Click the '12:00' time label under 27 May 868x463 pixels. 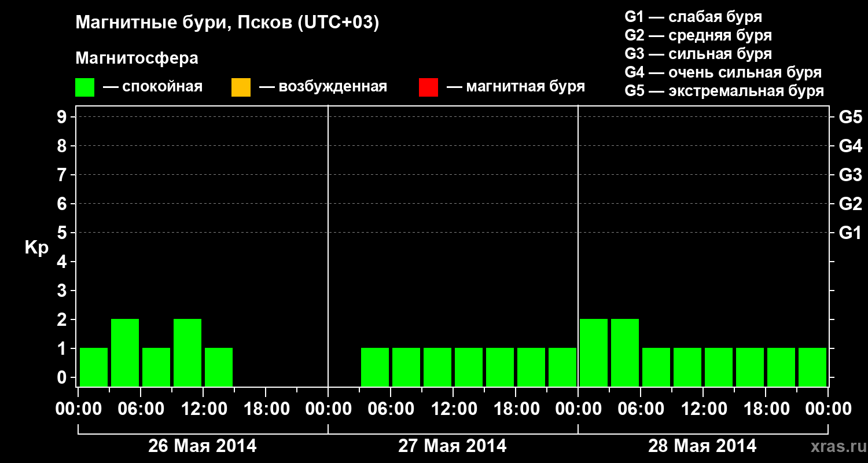[454, 409]
